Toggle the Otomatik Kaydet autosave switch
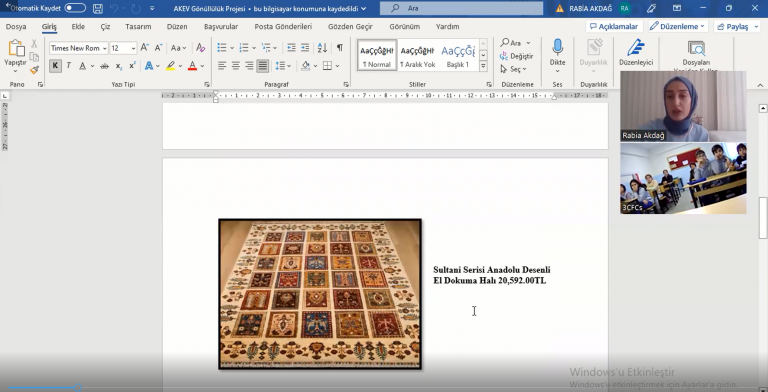768x392 pixels. tap(75, 8)
